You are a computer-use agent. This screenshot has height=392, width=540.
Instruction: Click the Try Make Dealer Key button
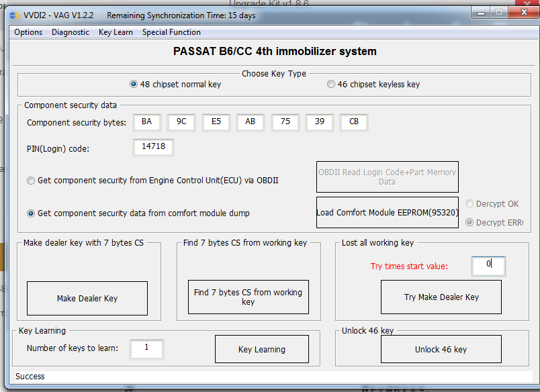pyautogui.click(x=441, y=297)
